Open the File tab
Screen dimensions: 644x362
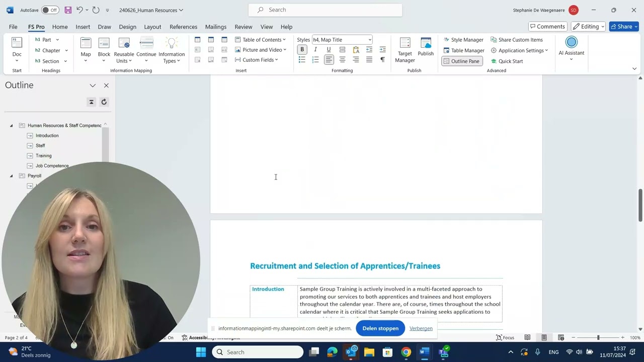[13, 27]
